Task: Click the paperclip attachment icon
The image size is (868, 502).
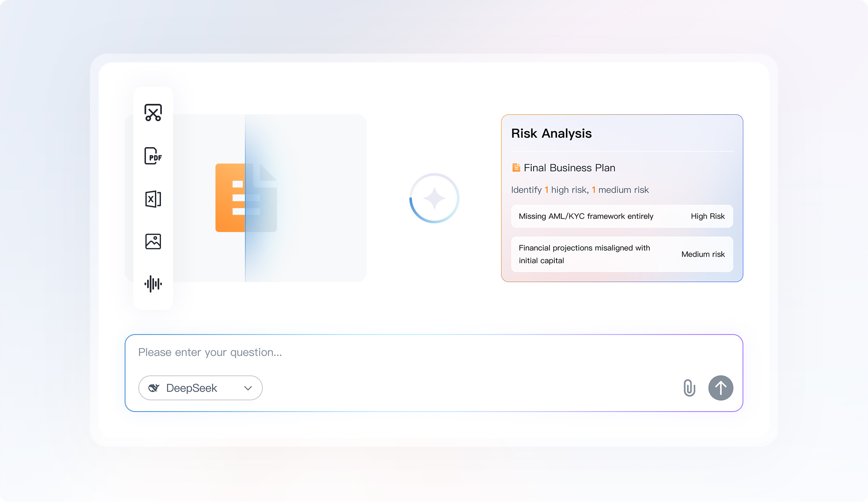Action: coord(689,388)
